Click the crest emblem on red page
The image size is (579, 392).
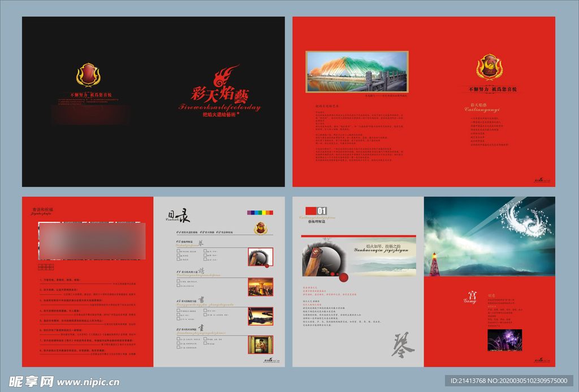tap(489, 67)
